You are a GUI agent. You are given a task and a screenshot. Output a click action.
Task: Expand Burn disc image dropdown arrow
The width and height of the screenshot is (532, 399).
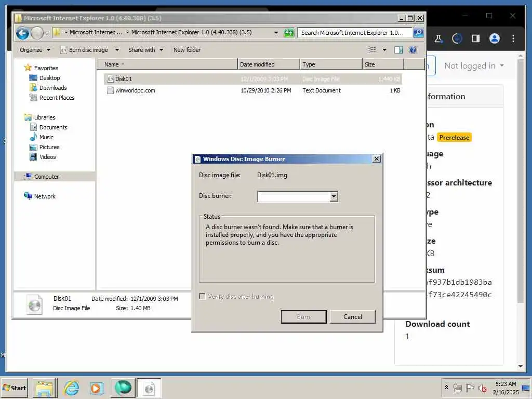tap(117, 50)
